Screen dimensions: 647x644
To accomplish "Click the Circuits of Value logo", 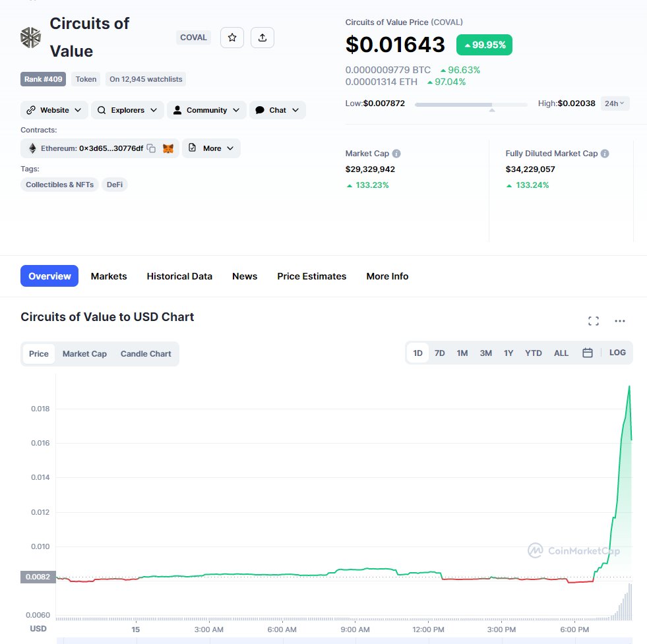I will tap(30, 38).
